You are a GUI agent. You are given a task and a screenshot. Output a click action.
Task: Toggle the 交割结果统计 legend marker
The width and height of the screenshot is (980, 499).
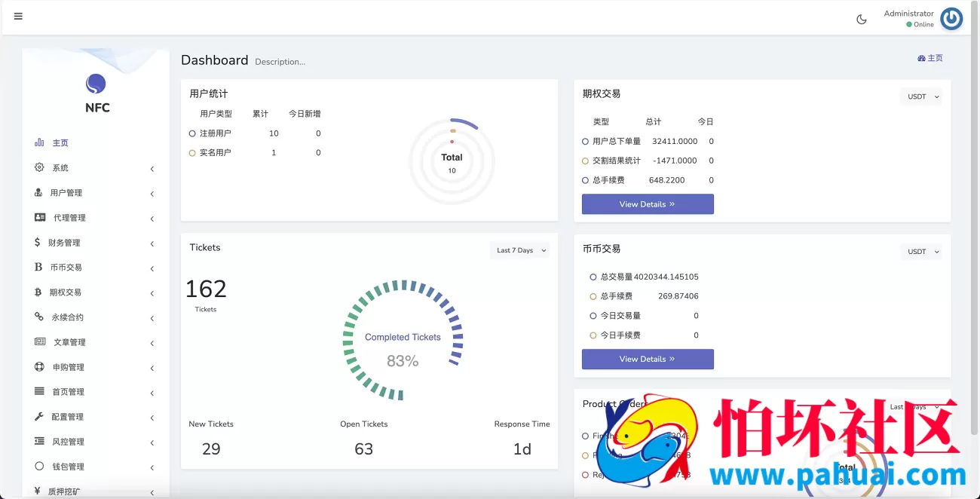pyautogui.click(x=585, y=161)
